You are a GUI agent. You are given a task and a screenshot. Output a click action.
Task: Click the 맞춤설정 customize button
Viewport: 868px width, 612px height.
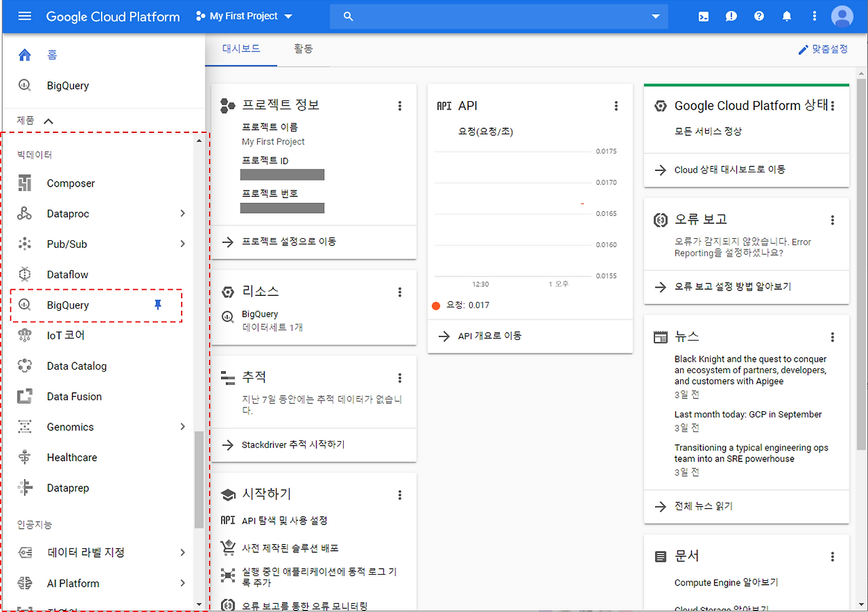tap(823, 50)
